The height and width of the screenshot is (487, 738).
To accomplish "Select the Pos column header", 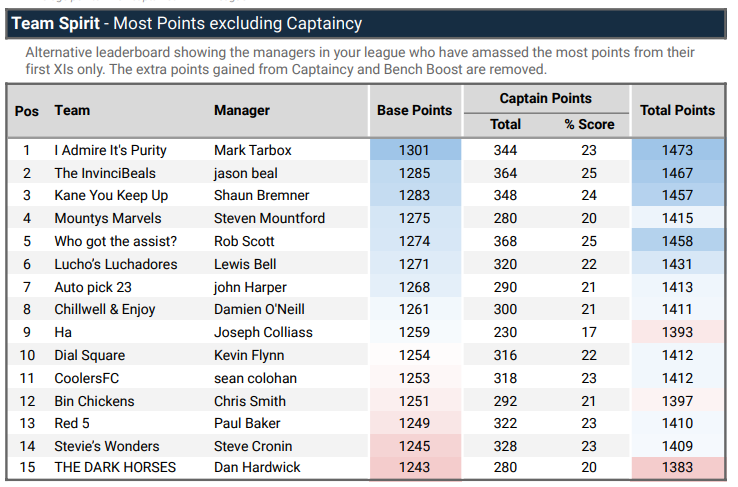I will click(x=27, y=110).
